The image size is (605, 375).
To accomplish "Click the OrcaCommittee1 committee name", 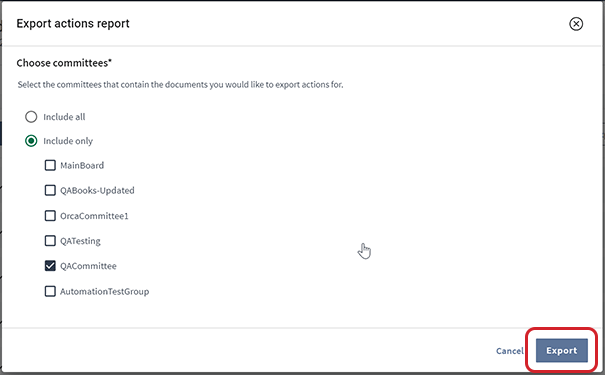I will pyautogui.click(x=94, y=216).
